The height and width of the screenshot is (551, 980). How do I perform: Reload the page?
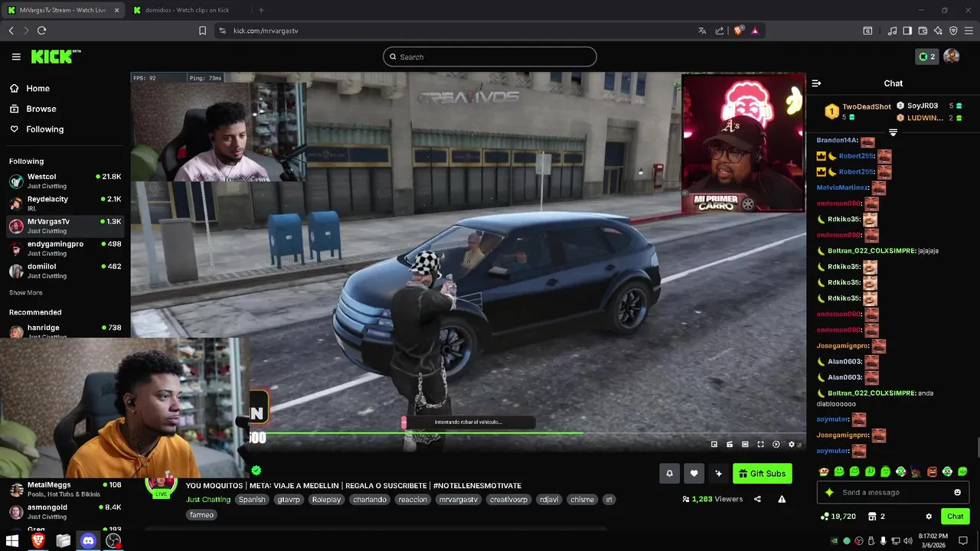tap(41, 31)
